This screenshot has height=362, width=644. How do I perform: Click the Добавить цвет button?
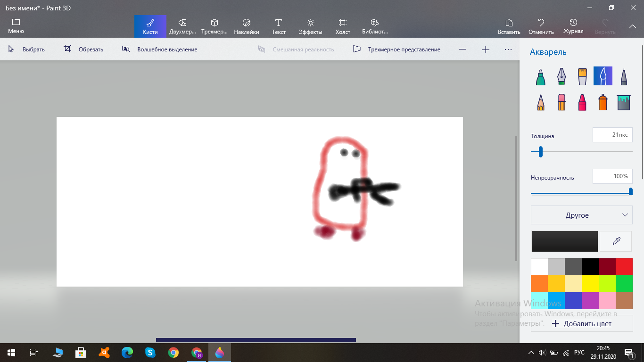pos(581,324)
